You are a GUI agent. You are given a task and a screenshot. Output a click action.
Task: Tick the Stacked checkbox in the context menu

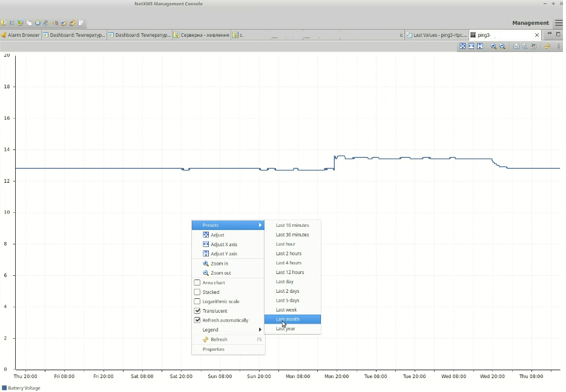197,292
